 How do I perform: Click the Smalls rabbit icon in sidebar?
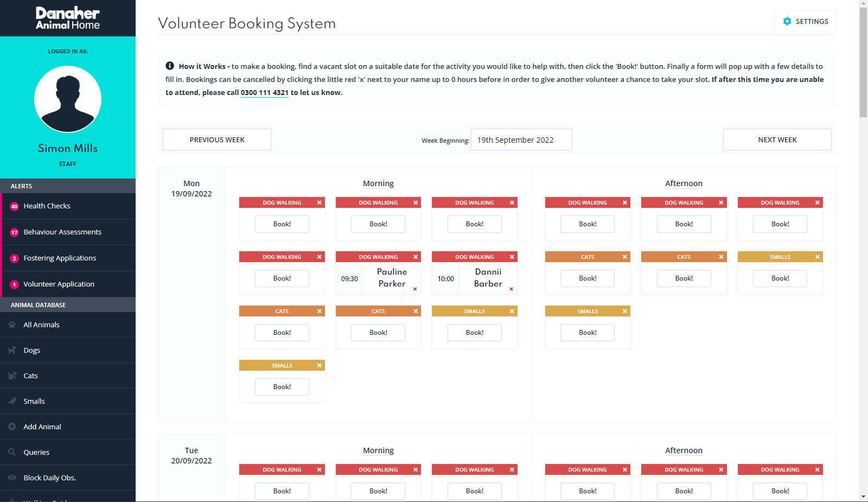(x=12, y=401)
